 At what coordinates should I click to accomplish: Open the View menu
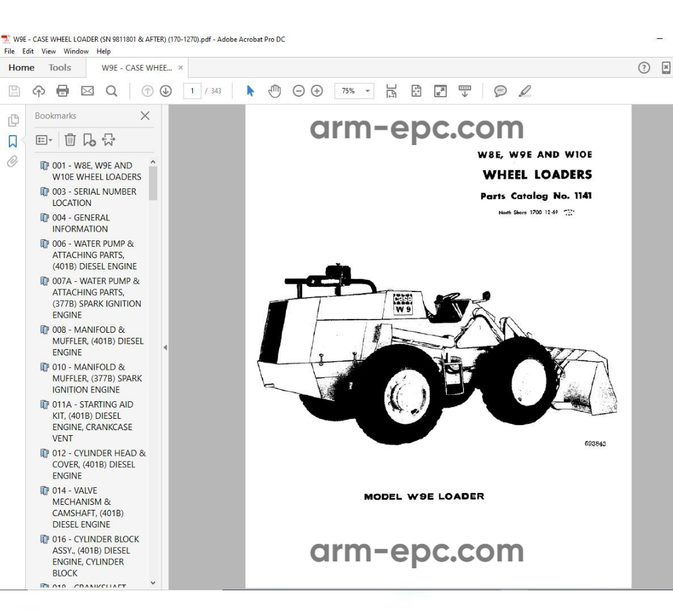[x=48, y=51]
